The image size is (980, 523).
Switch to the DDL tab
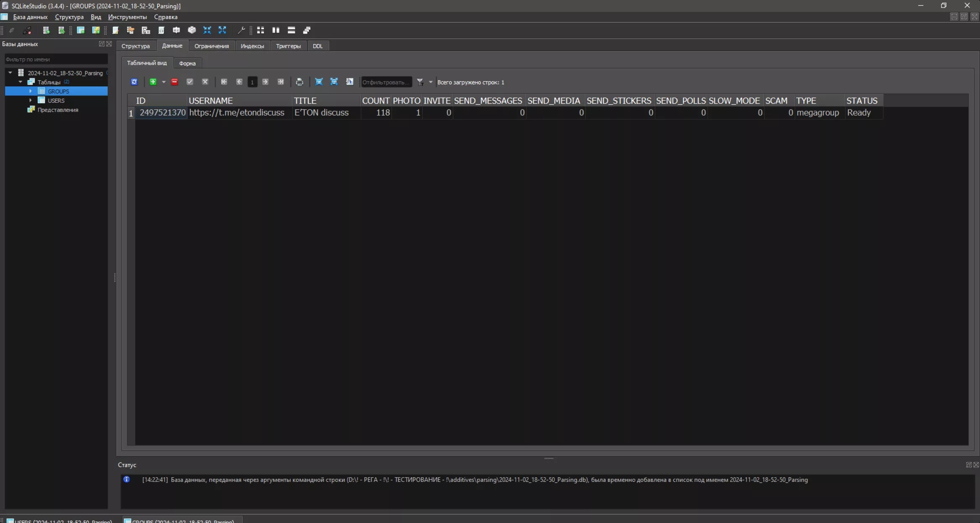(318, 45)
